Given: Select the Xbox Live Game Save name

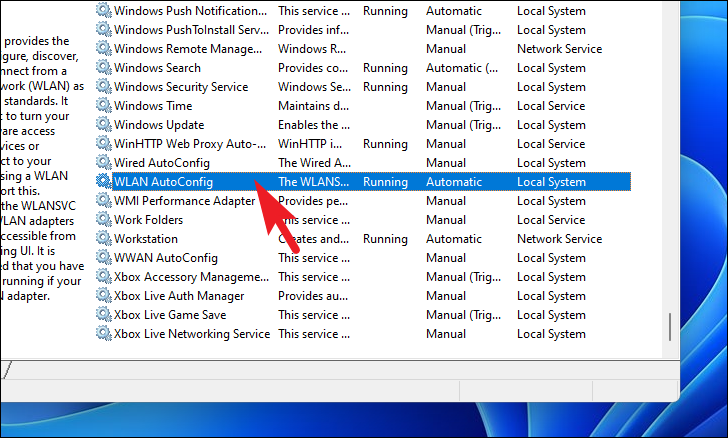Looking at the screenshot, I should pyautogui.click(x=170, y=315).
